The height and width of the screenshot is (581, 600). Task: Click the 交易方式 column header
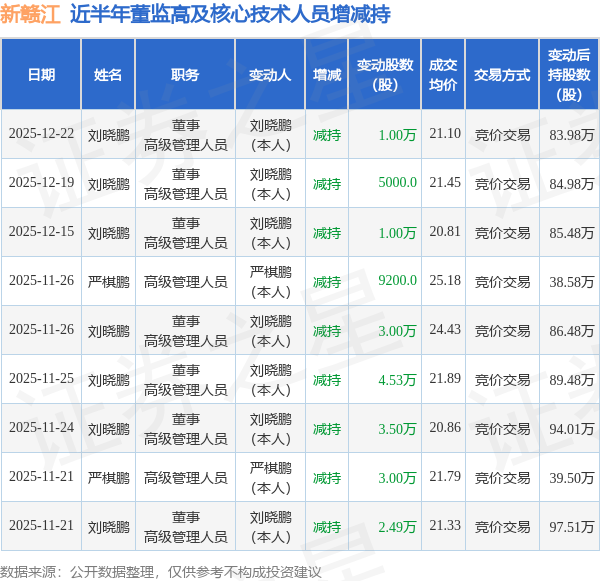(x=502, y=74)
